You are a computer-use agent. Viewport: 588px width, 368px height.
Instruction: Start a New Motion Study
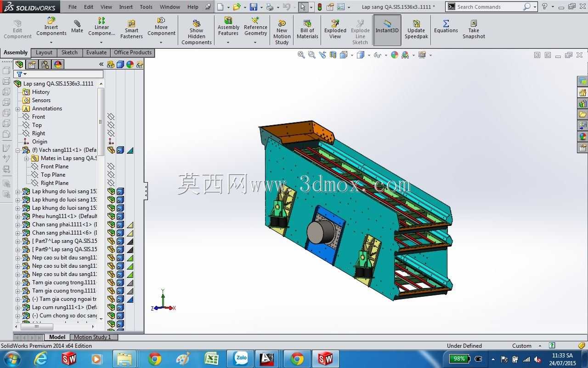pyautogui.click(x=282, y=32)
